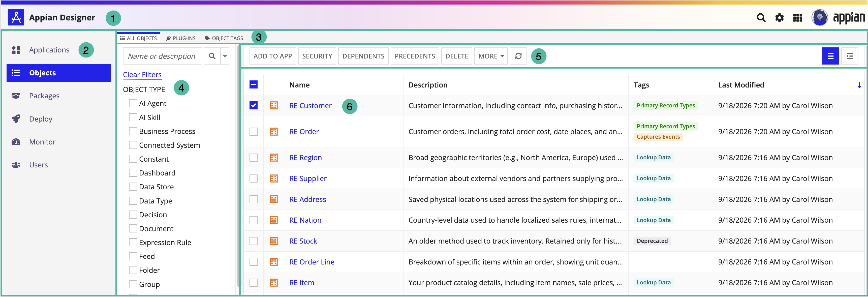Open the search magnifier in header
The height and width of the screenshot is (297, 868).
coord(761,18)
